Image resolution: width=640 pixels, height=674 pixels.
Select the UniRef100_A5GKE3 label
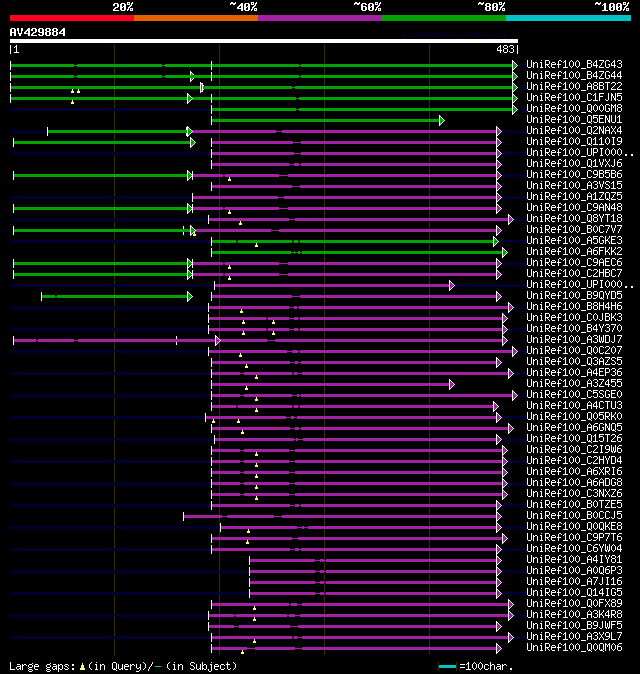[x=574, y=240]
